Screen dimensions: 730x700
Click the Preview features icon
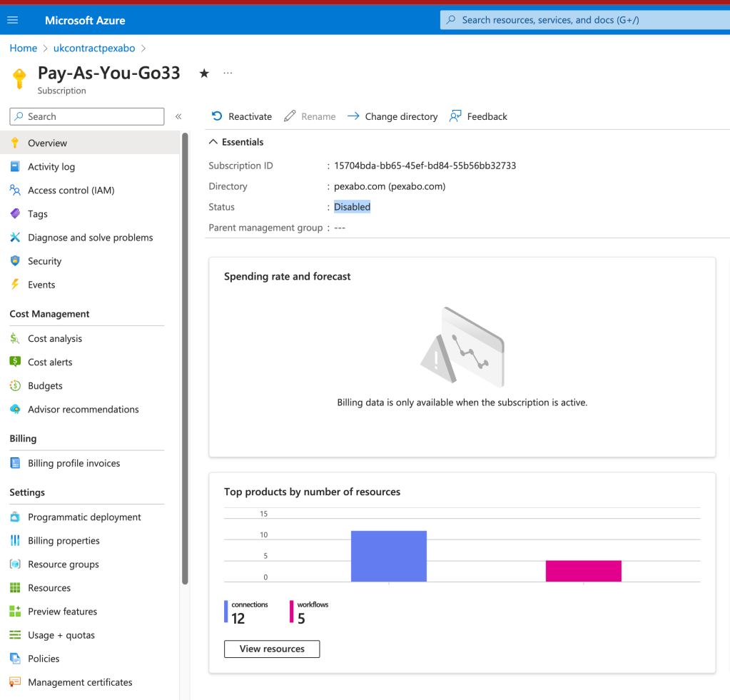coord(15,611)
